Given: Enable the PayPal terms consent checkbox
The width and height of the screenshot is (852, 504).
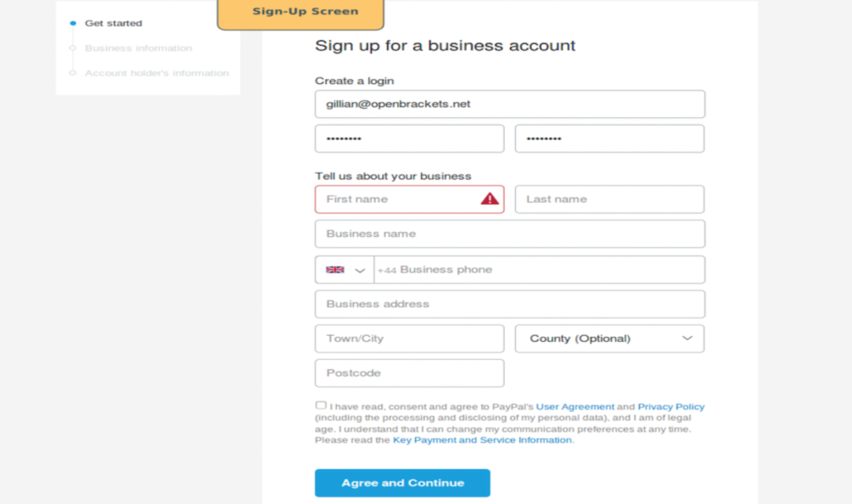Looking at the screenshot, I should [x=320, y=404].
